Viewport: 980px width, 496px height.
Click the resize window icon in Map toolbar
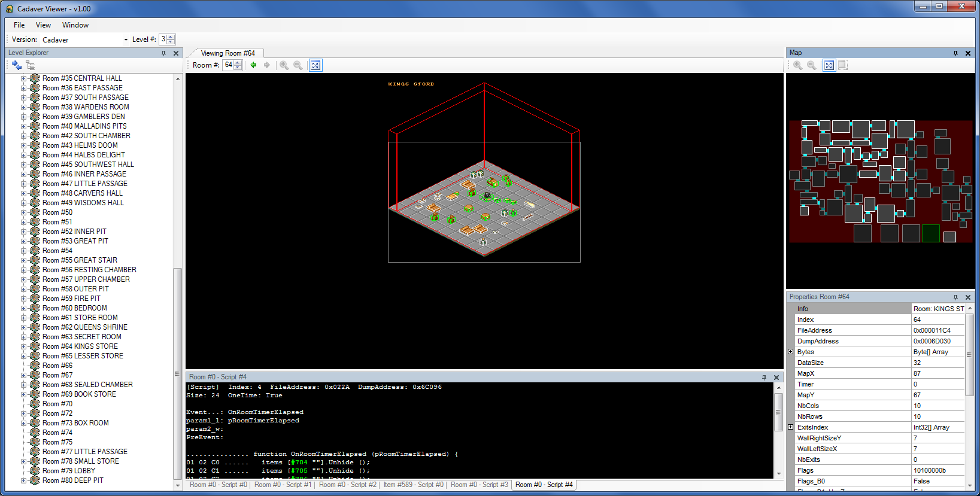[842, 65]
